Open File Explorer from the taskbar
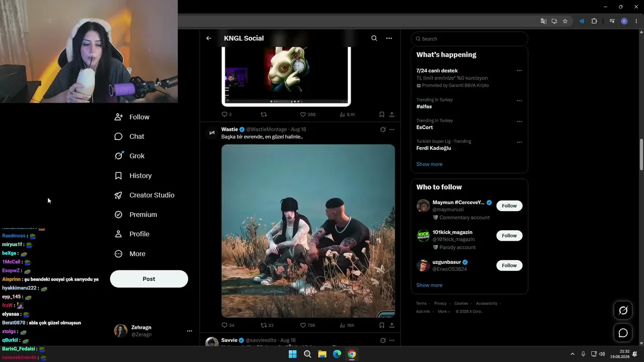Image resolution: width=644 pixels, height=362 pixels. [322, 354]
